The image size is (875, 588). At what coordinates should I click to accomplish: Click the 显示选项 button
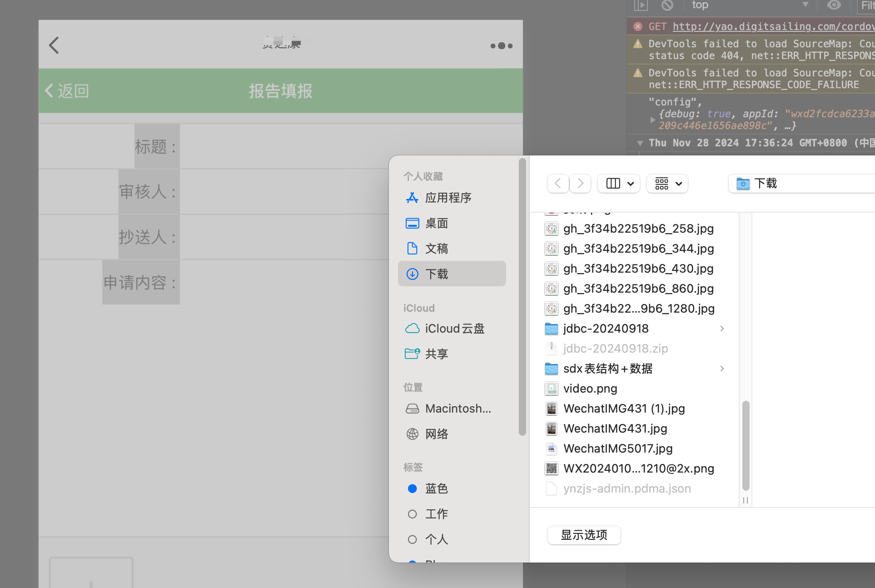584,535
